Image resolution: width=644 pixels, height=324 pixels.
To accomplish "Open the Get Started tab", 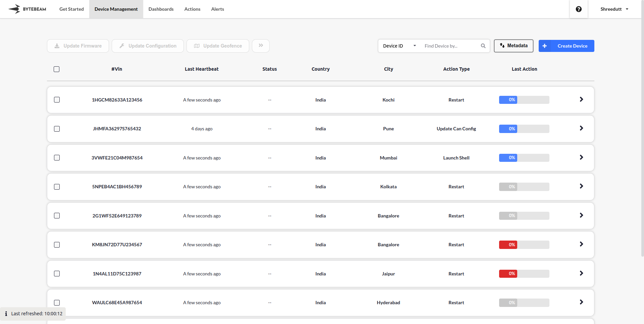I will [x=71, y=9].
